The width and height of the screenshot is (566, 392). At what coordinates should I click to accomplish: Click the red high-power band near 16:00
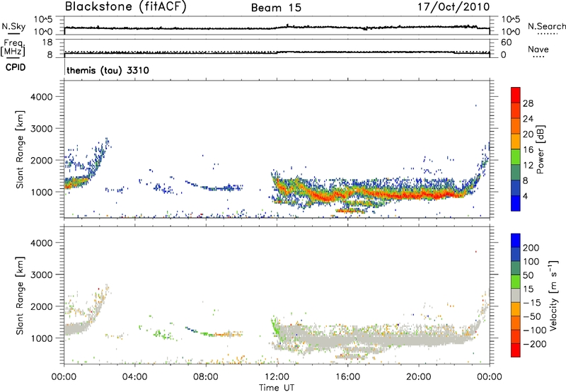[x=347, y=194]
